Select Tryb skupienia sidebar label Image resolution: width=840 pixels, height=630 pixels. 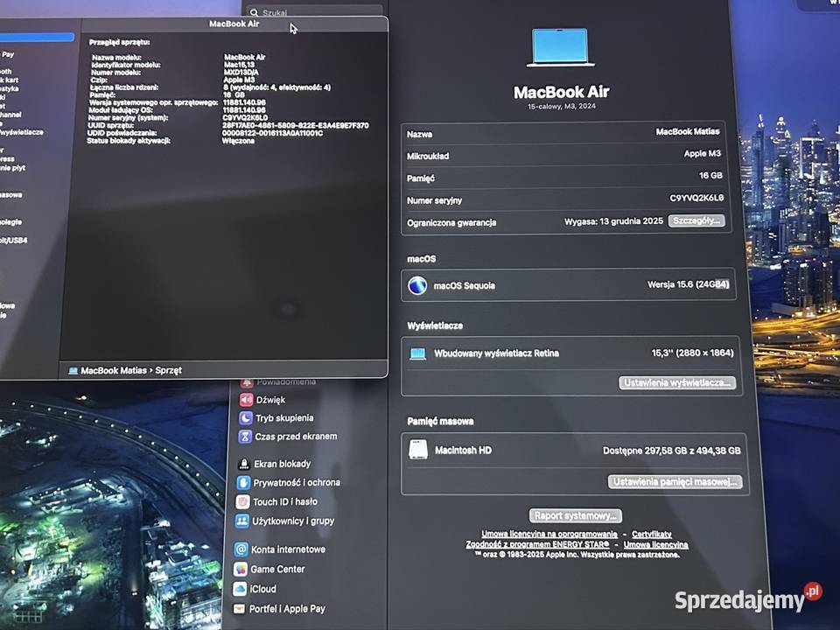[x=284, y=418]
